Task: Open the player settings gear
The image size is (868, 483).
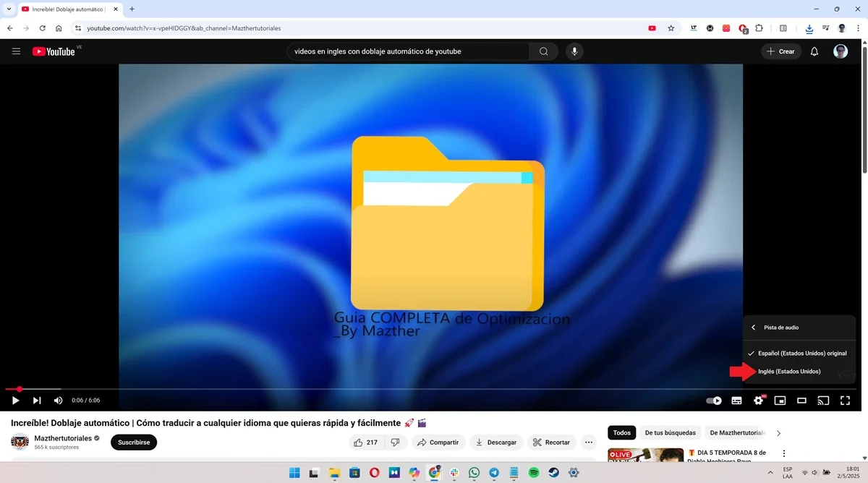Action: (x=759, y=401)
